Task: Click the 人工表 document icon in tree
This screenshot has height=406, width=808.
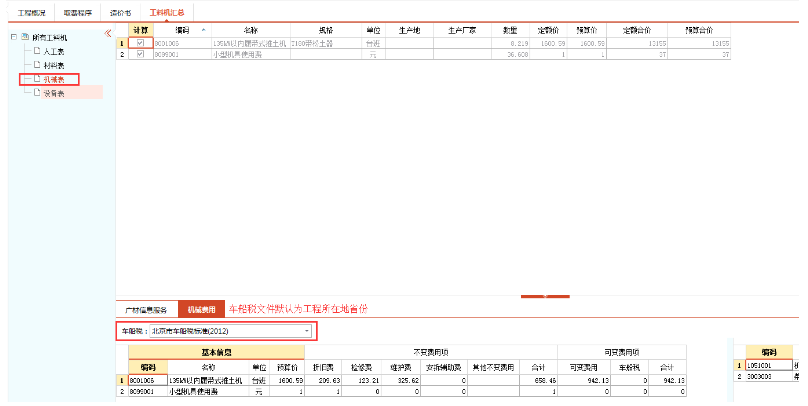Action: pos(37,50)
